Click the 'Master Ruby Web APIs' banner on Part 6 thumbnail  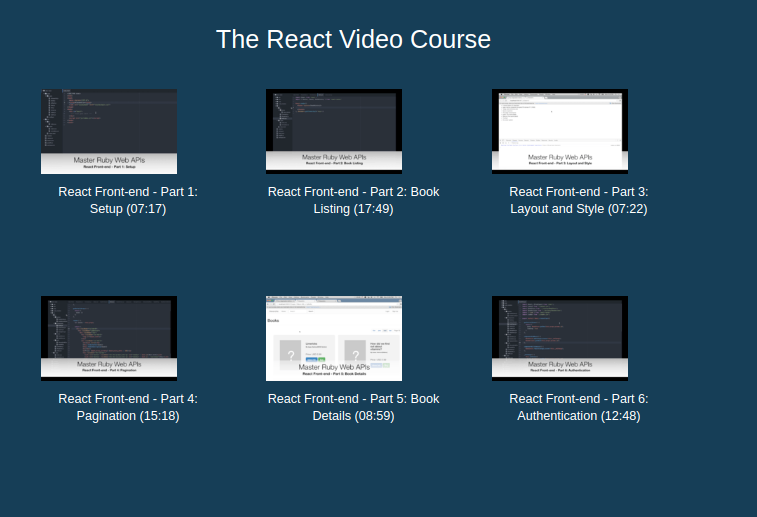(x=560, y=365)
